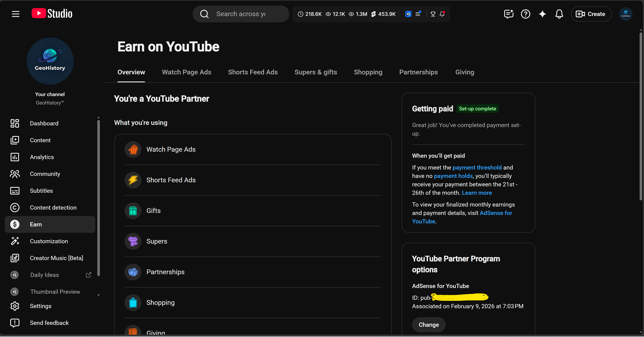Open Settings in sidebar
Screen dimensions: 644x337
(x=50, y=306)
